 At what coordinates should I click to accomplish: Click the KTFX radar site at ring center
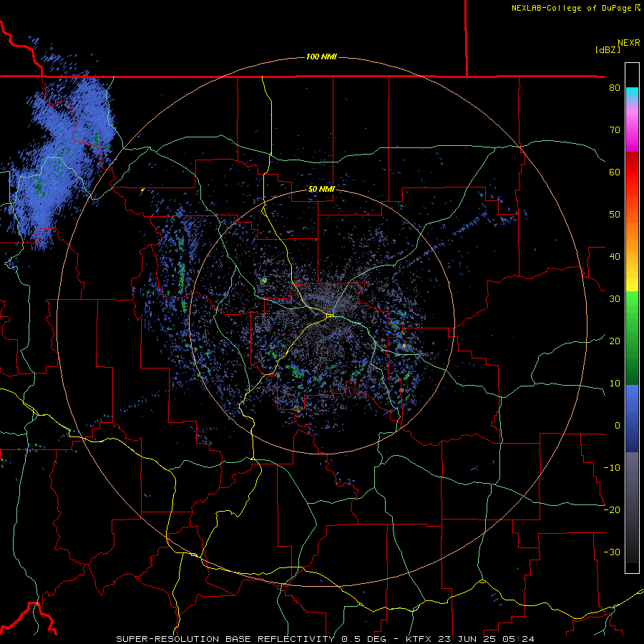pyautogui.click(x=322, y=322)
